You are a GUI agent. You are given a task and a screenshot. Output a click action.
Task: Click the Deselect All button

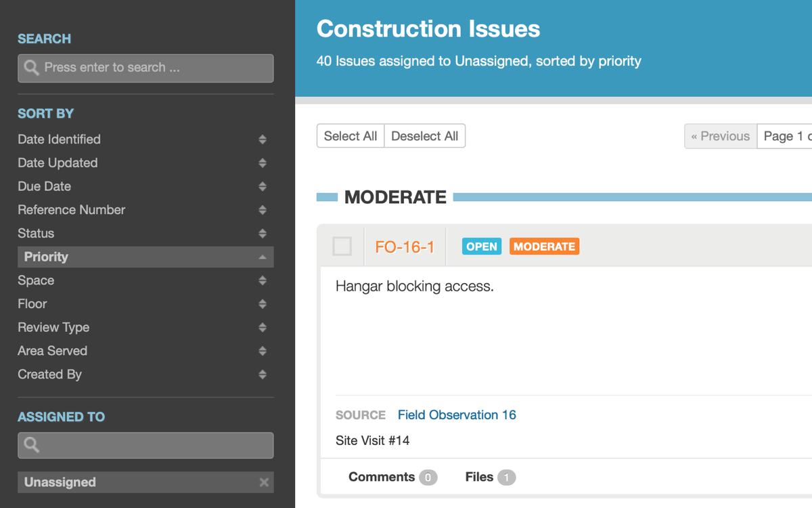coord(425,136)
